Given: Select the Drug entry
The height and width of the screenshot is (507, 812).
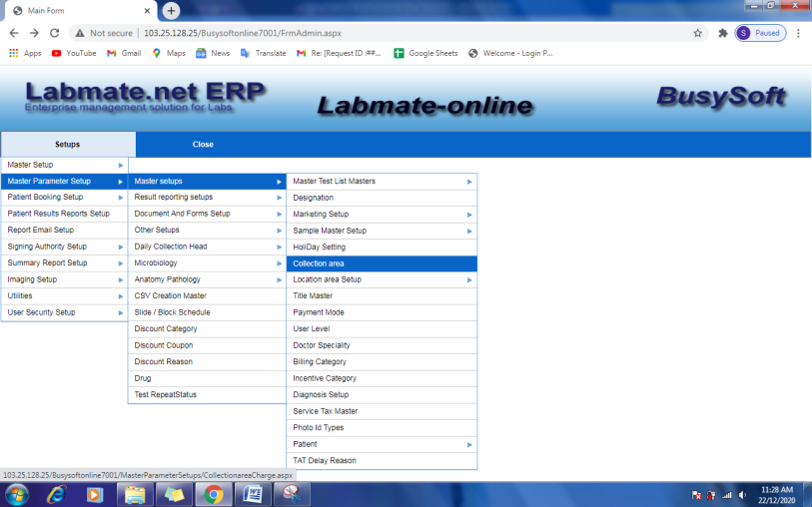Looking at the screenshot, I should 207,378.
